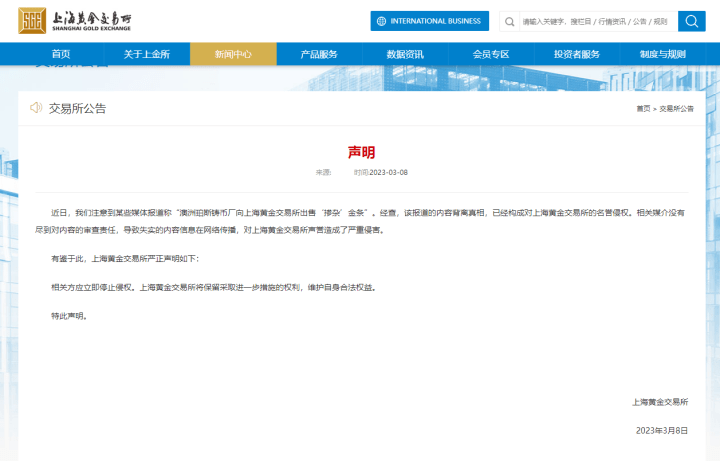
Task: Navigate to 会员专区 section
Action: pyautogui.click(x=491, y=54)
